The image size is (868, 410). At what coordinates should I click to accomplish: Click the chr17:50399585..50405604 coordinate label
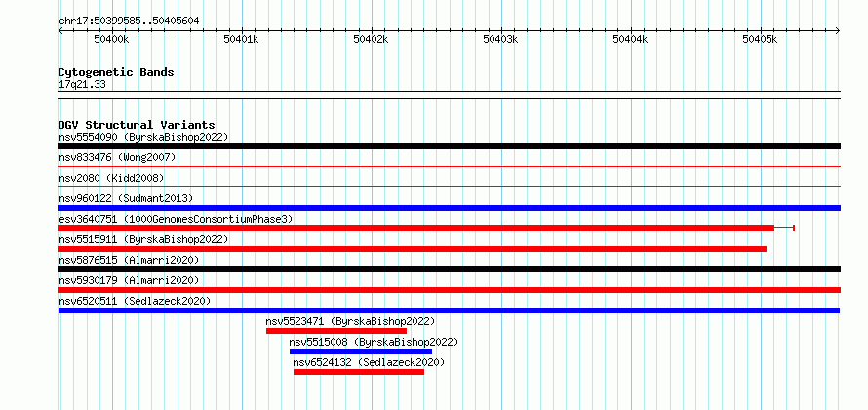129,21
